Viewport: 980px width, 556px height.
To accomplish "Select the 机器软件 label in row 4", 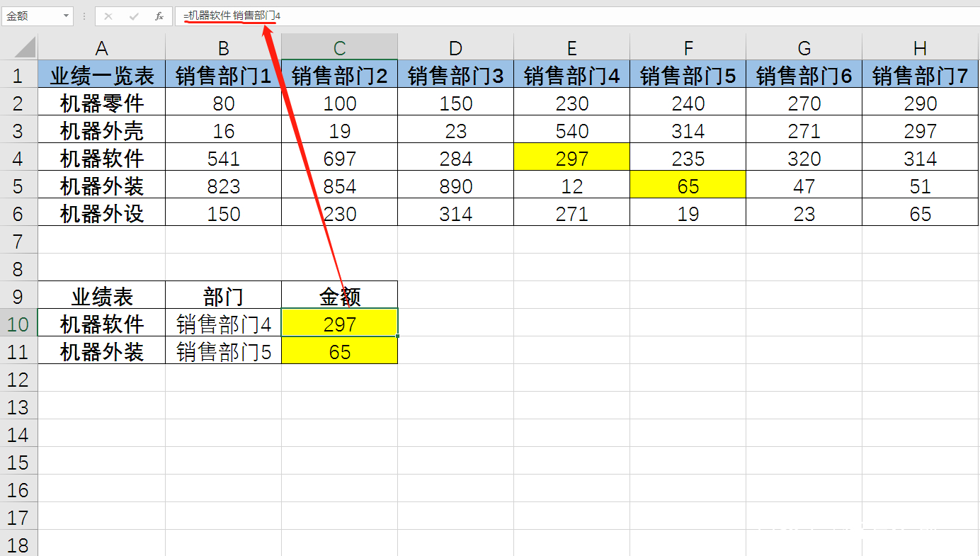I will click(101, 157).
